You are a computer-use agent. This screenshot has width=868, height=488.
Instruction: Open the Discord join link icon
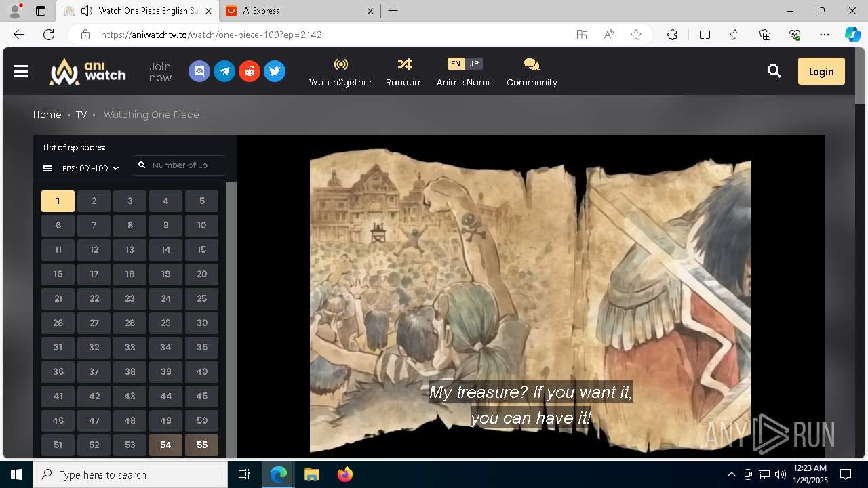pyautogui.click(x=199, y=71)
